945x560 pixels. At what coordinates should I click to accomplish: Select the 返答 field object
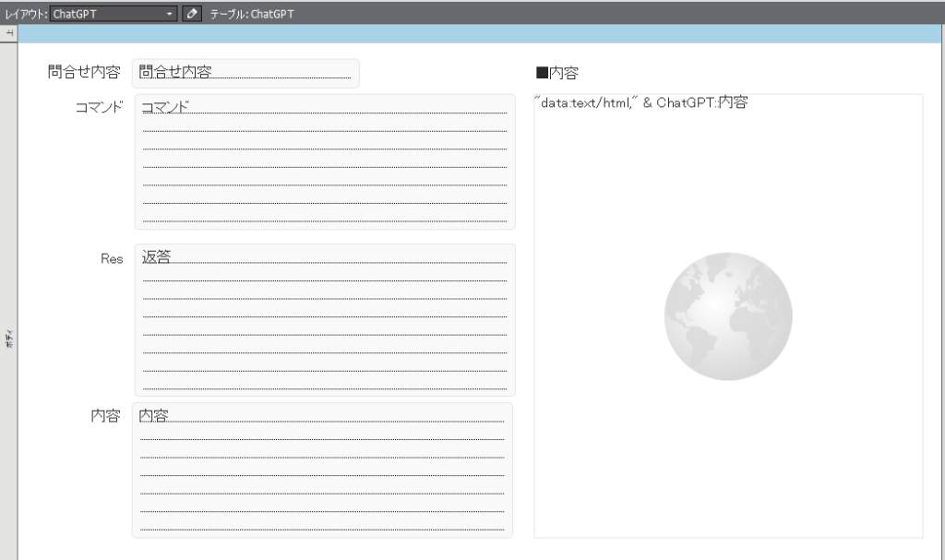[x=325, y=319]
